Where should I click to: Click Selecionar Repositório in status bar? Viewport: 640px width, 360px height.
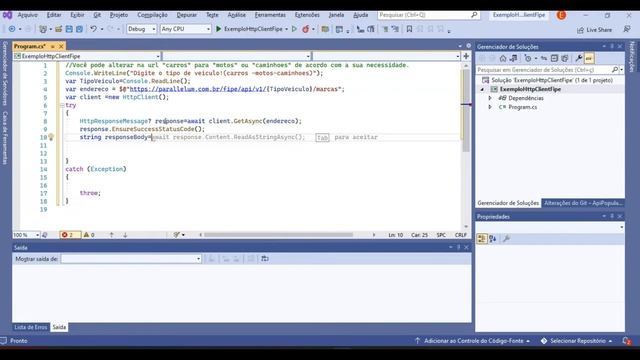tap(577, 341)
